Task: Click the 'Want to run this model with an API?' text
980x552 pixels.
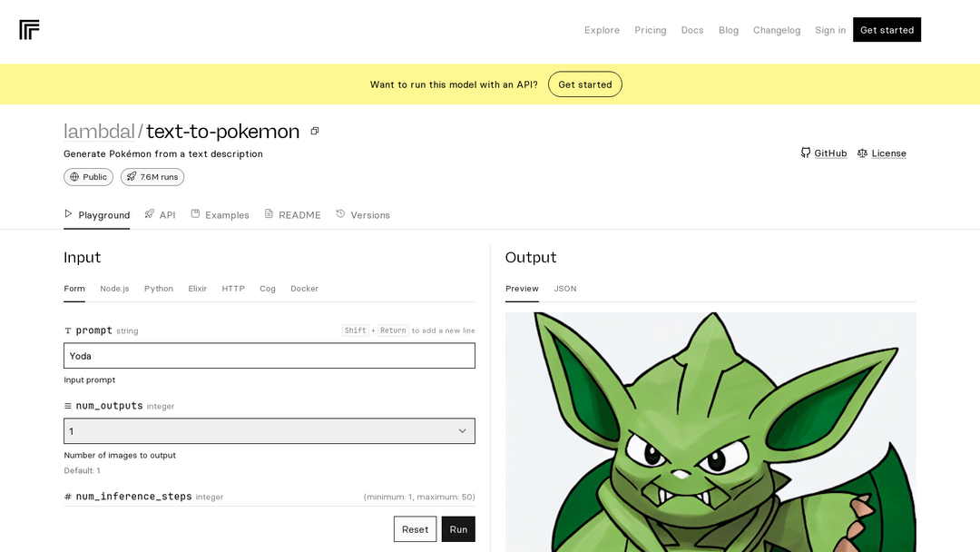Action: [x=454, y=84]
